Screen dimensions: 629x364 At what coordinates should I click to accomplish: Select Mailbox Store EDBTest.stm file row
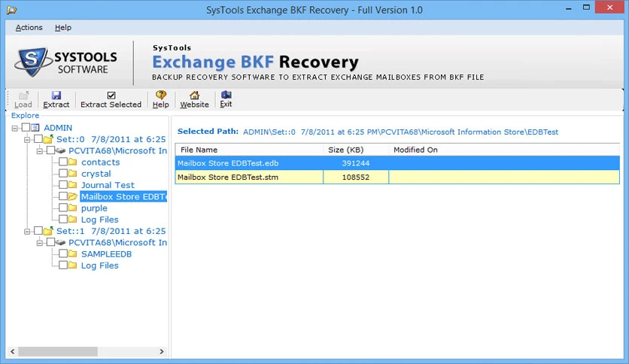(x=397, y=177)
